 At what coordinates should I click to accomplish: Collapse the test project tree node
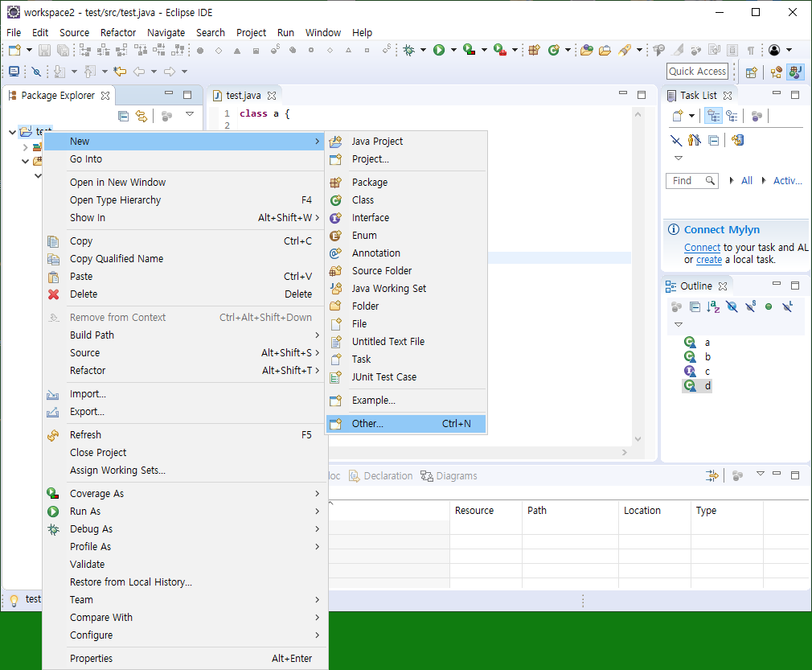tap(12, 132)
